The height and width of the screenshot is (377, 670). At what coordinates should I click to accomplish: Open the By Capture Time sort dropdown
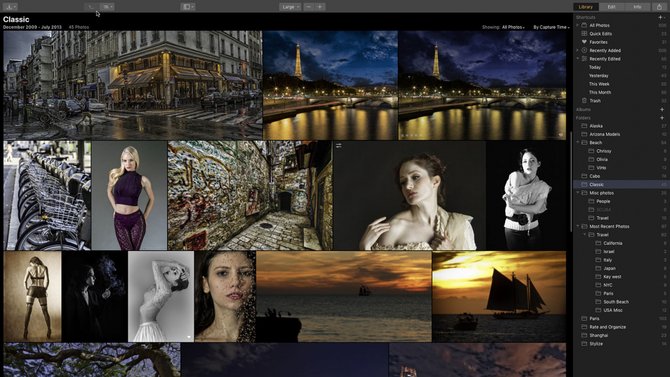(x=551, y=27)
